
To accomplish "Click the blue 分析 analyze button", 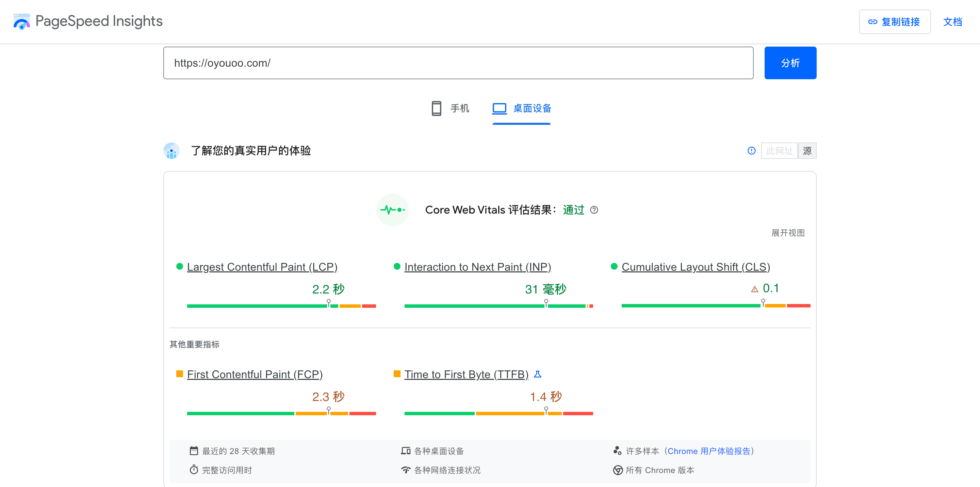I will 790,63.
